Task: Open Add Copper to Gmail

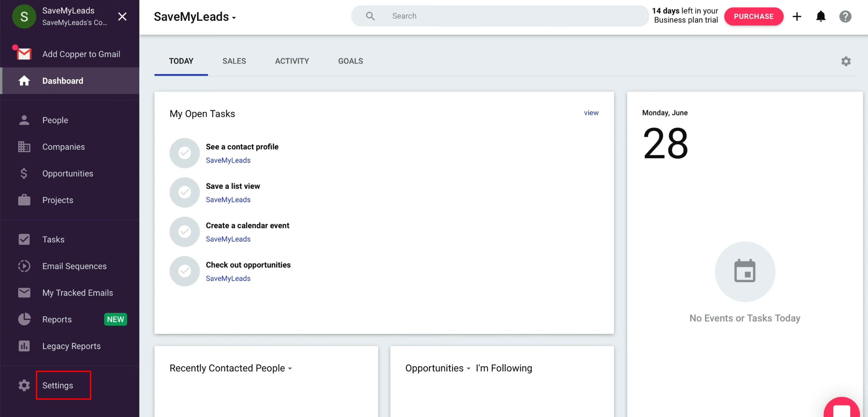Action: click(x=81, y=54)
